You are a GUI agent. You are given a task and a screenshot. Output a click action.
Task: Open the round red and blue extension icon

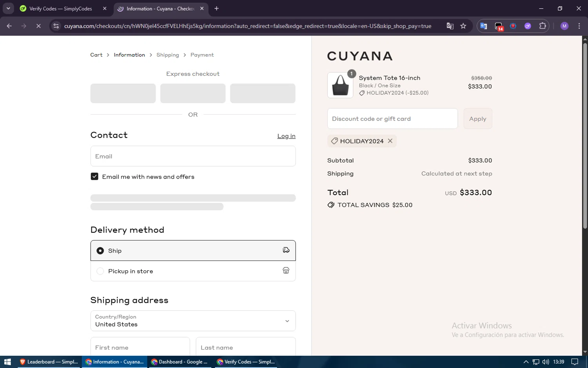pyautogui.click(x=513, y=26)
